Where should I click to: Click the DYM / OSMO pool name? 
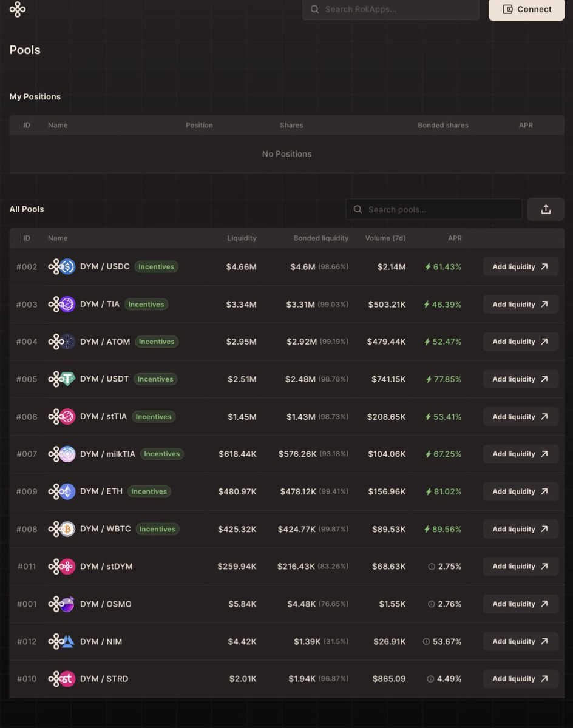[106, 604]
